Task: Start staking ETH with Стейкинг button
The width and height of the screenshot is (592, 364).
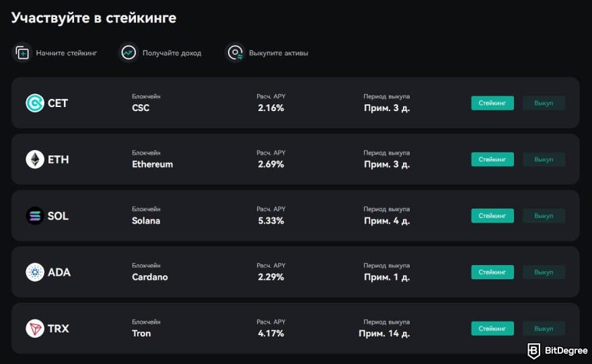Action: click(492, 159)
